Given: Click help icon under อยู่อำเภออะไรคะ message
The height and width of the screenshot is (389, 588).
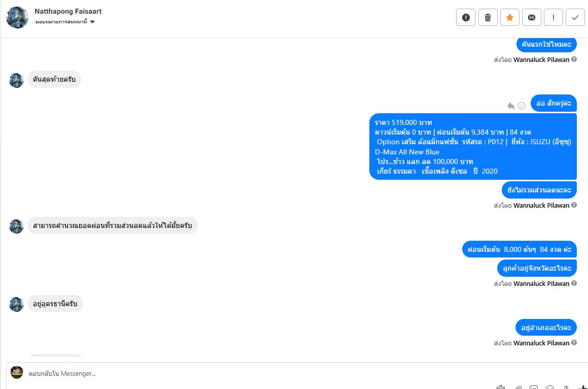Looking at the screenshot, I should pos(574,343).
